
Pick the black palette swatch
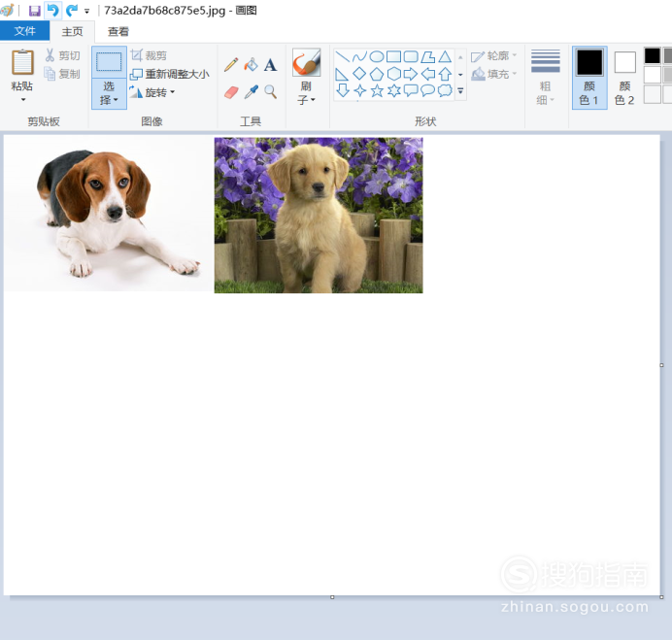tap(653, 55)
